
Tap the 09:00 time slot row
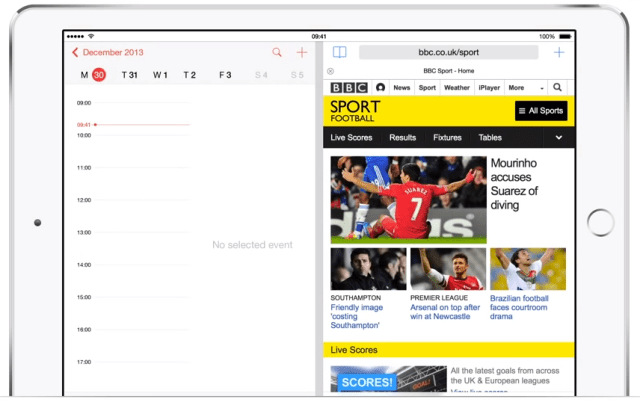tap(133, 103)
